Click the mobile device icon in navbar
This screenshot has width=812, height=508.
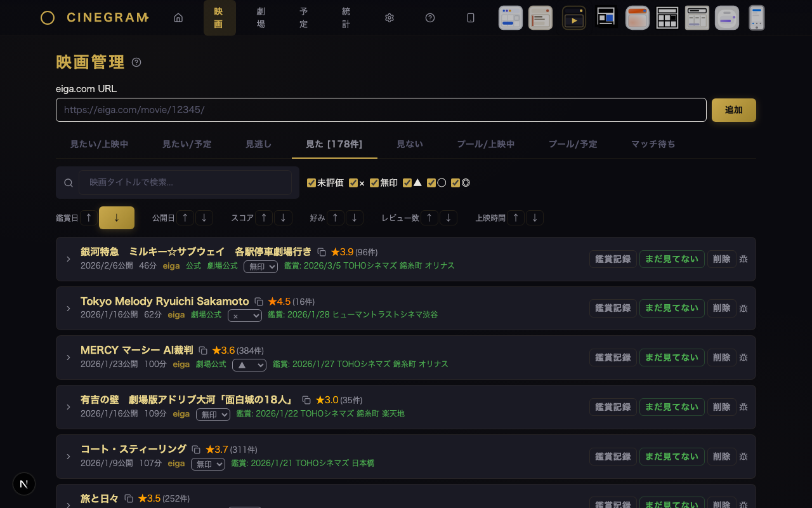(471, 18)
